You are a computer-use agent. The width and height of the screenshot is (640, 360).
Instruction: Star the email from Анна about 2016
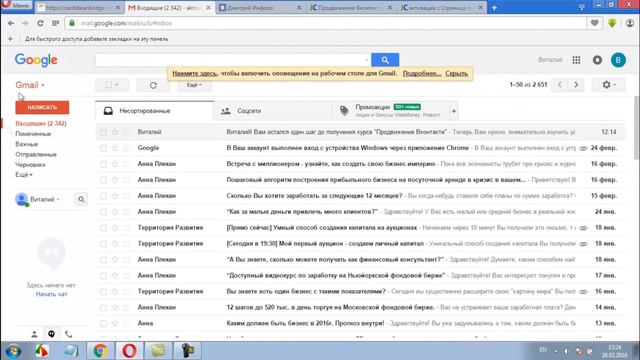(x=115, y=323)
